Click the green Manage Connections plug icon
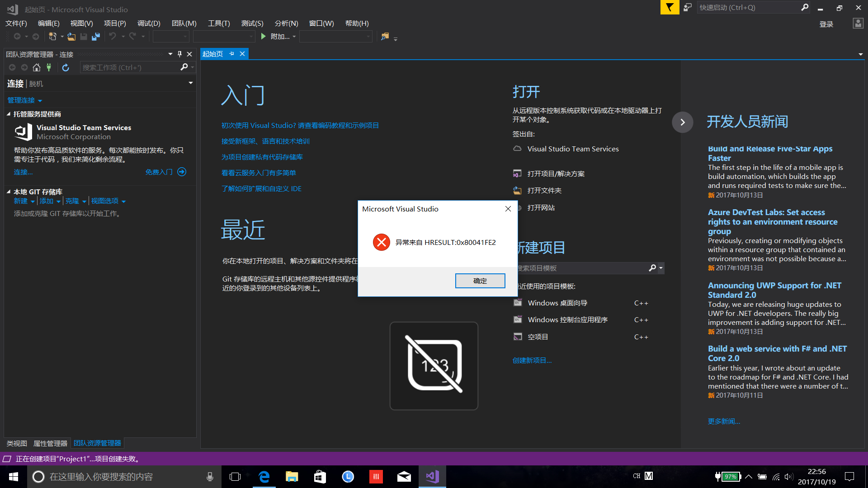The width and height of the screenshot is (868, 488). tap(49, 67)
